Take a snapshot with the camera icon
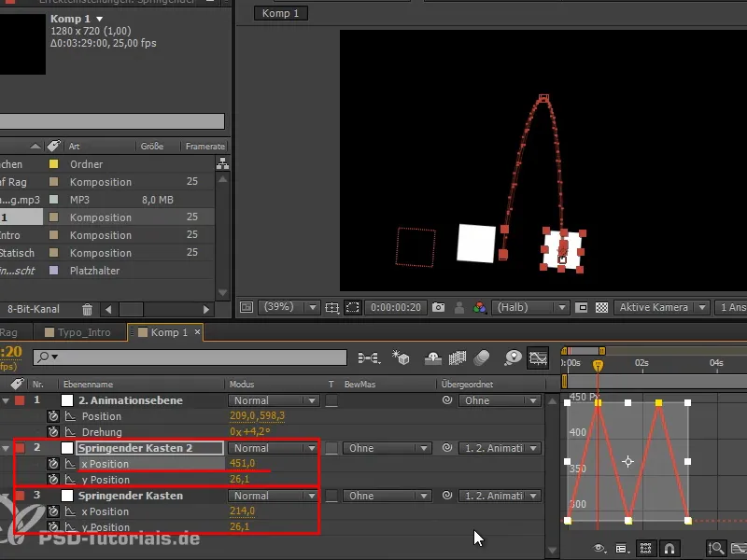 coord(438,308)
